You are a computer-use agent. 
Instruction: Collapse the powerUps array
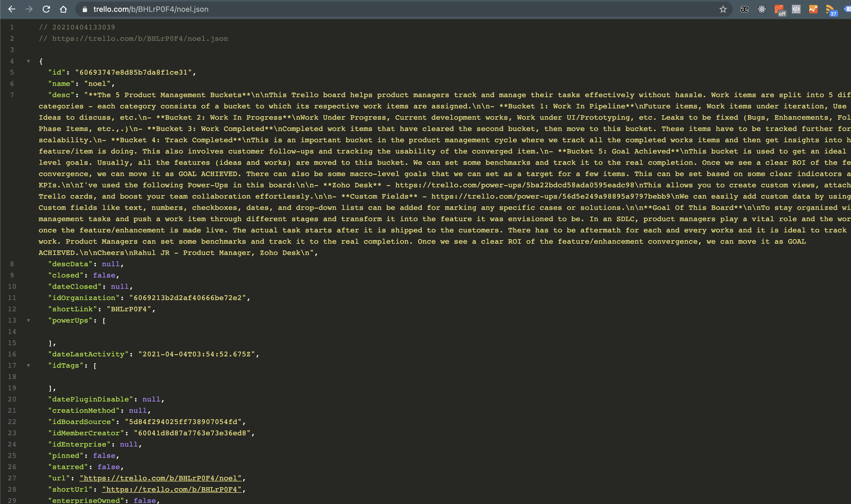click(x=28, y=320)
